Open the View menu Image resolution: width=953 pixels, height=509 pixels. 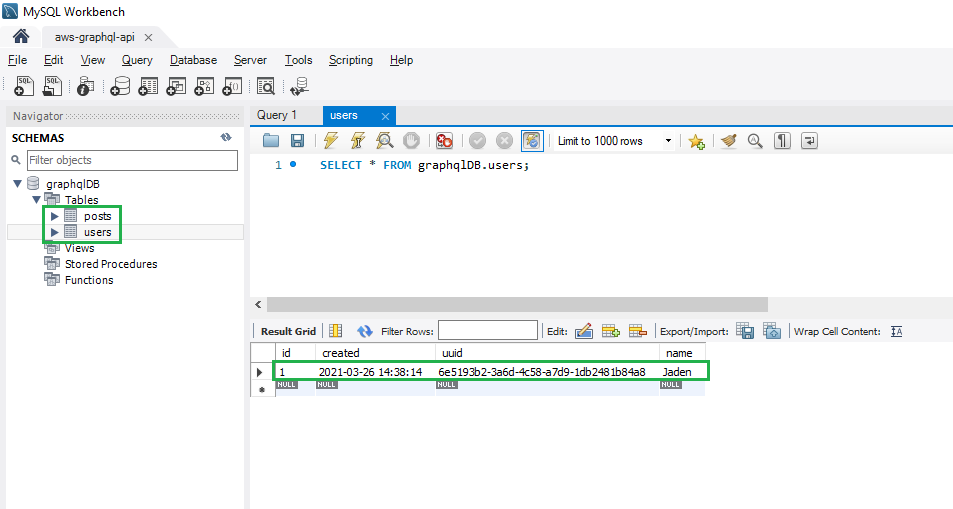[93, 60]
